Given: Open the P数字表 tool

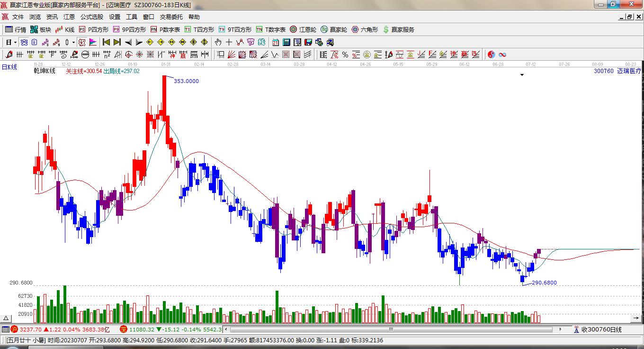Looking at the screenshot, I should click(165, 29).
